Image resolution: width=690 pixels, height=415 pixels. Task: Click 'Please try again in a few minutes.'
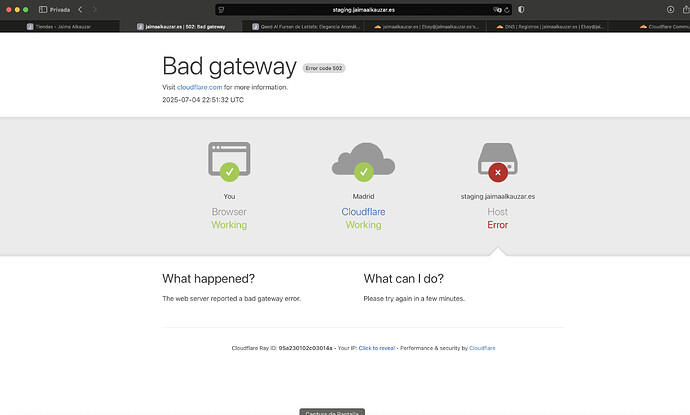click(414, 298)
